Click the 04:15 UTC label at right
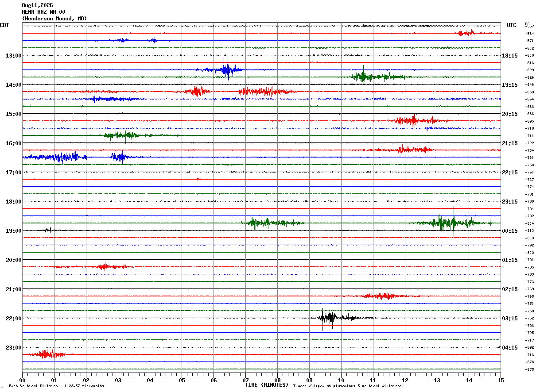 [x=509, y=348]
